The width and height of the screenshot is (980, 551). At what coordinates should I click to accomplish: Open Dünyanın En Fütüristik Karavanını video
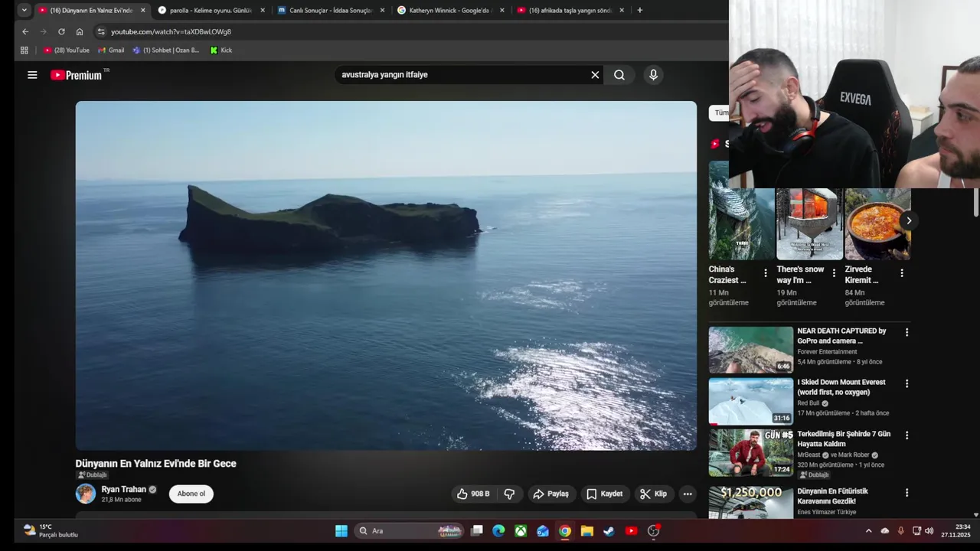[751, 502]
